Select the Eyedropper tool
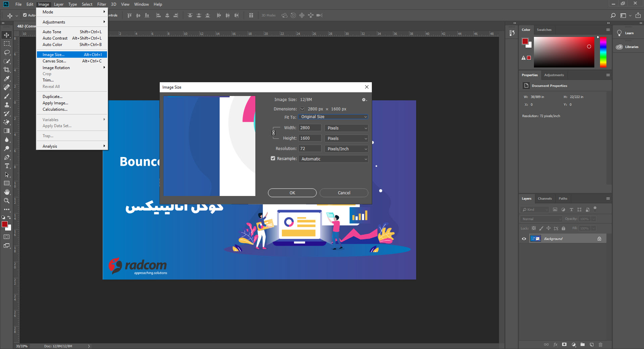644x349 pixels. tap(6, 79)
